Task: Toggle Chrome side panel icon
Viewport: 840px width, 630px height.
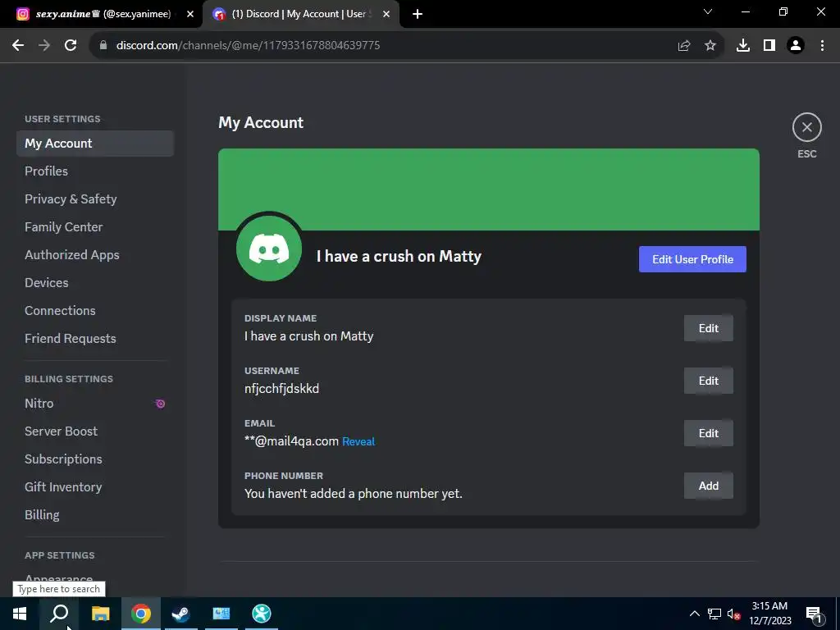Action: click(769, 46)
